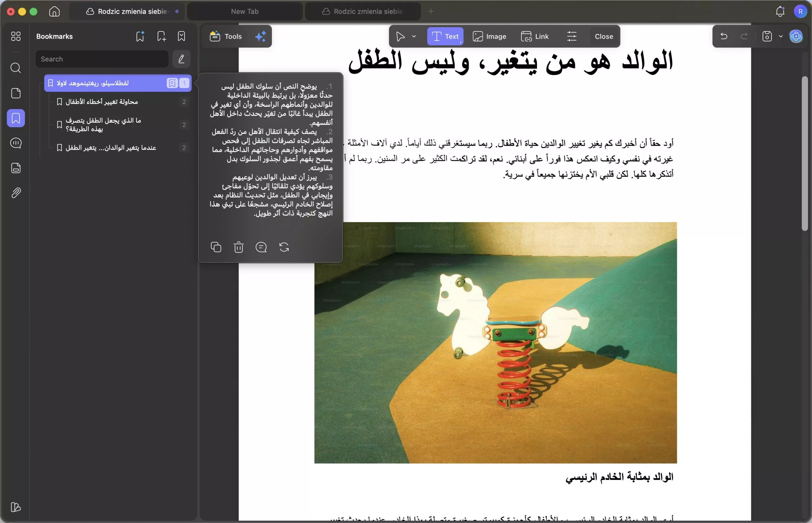Switch to the New Tab tab
Image resolution: width=812 pixels, height=523 pixels.
click(x=244, y=11)
